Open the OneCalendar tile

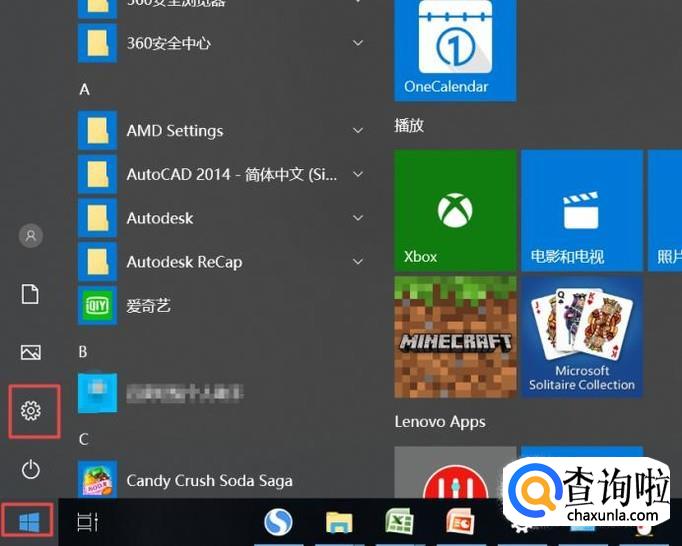tap(455, 50)
